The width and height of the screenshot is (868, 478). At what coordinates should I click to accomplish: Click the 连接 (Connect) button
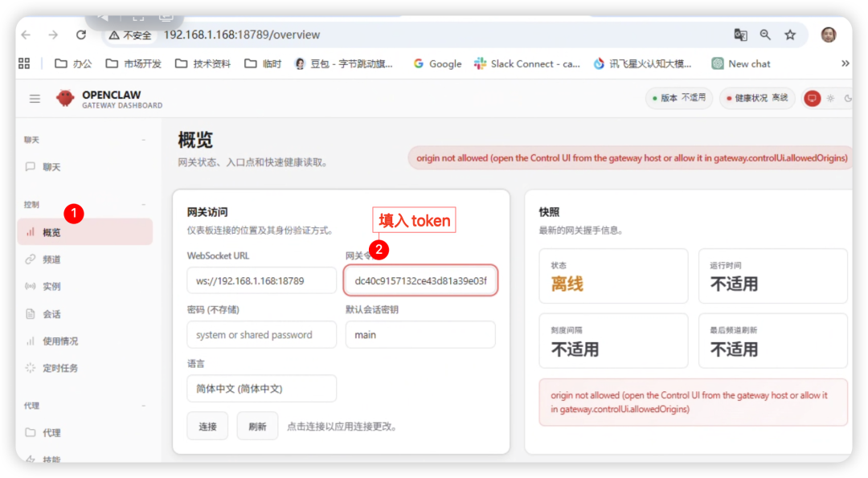coord(207,427)
